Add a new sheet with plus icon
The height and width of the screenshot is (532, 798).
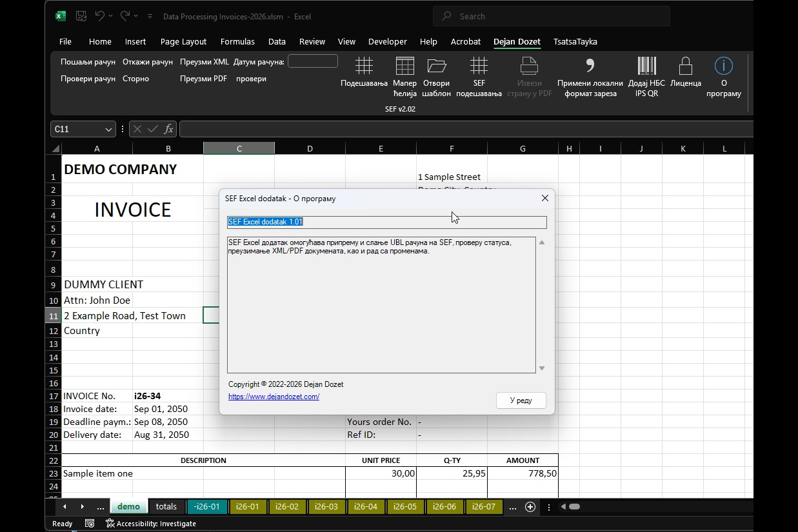[530, 507]
